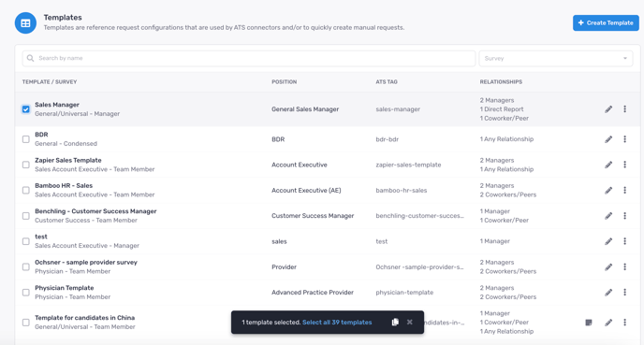Viewport: 644px width, 345px height.
Task: Click the Provider position cell
Action: (x=284, y=267)
